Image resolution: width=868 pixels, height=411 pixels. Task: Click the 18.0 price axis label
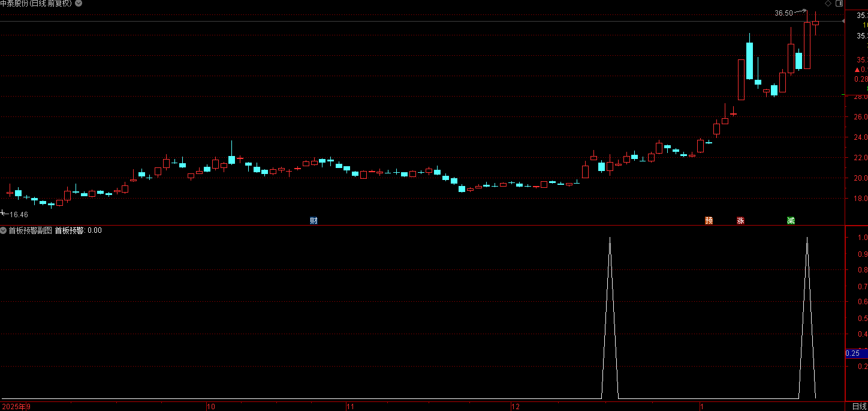point(861,199)
